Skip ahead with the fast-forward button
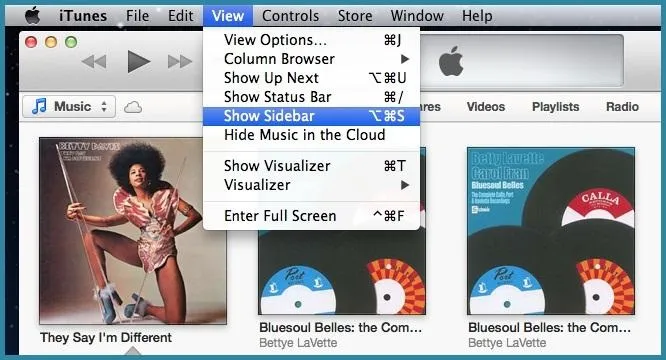 pos(180,62)
